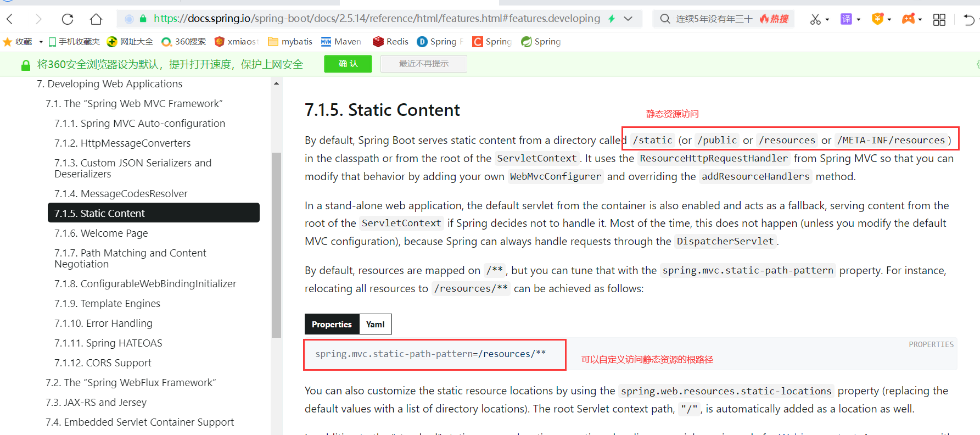This screenshot has width=980, height=435.
Task: Click the undo closed tab icon
Action: point(969,19)
